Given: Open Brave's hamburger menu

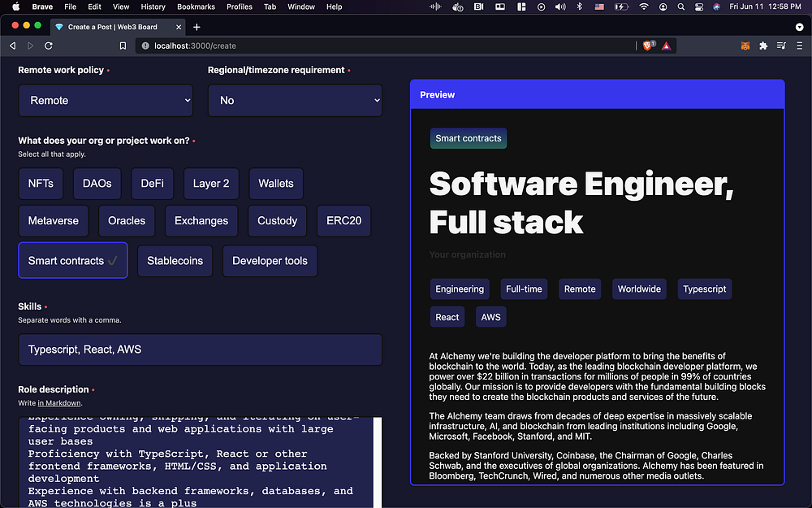Looking at the screenshot, I should pos(798,46).
